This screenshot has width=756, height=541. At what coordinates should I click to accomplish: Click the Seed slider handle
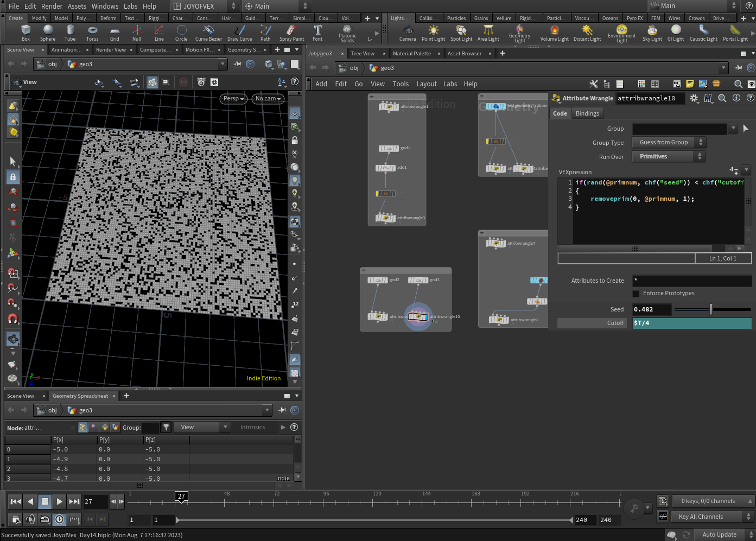[x=711, y=309]
